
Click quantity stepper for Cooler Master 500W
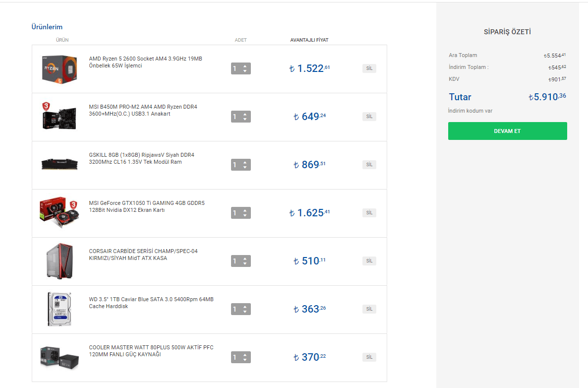pyautogui.click(x=241, y=357)
